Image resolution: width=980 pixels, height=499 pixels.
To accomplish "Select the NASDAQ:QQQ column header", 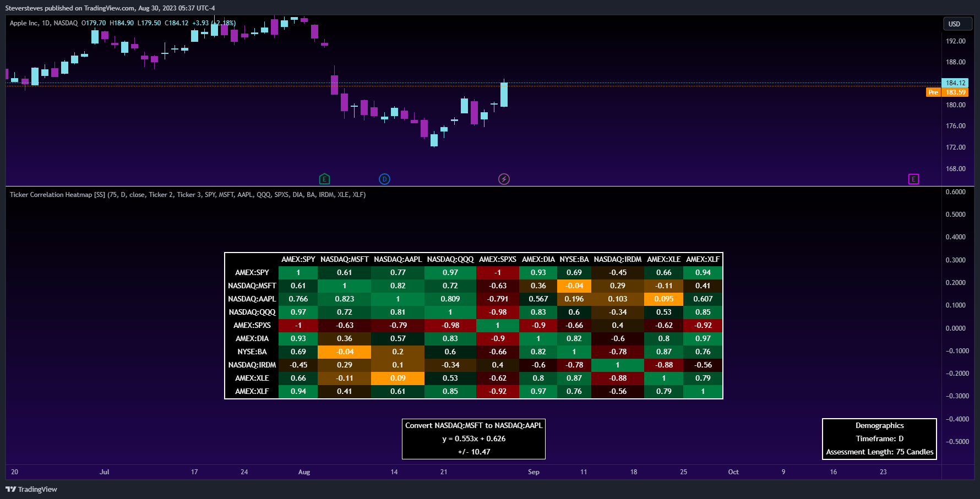I will [450, 259].
